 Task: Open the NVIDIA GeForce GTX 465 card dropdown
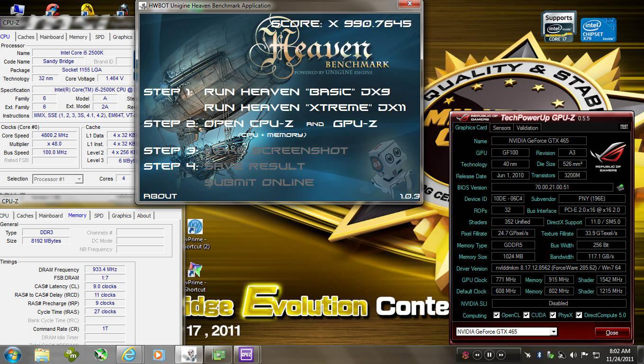click(553, 332)
